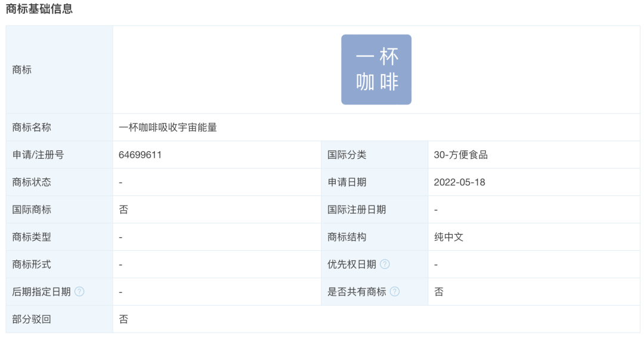Click the 部分驳回 label cell
Screen dimensions: 644x338
coord(32,319)
